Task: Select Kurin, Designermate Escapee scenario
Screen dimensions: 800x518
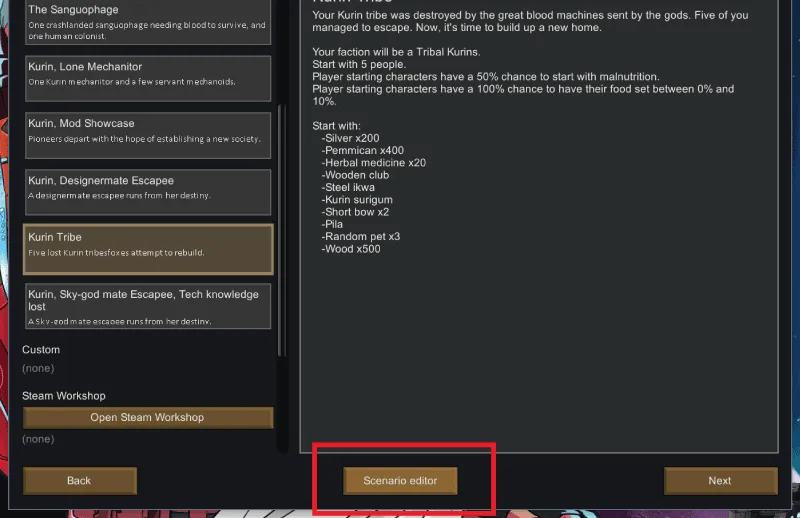Action: [148, 192]
